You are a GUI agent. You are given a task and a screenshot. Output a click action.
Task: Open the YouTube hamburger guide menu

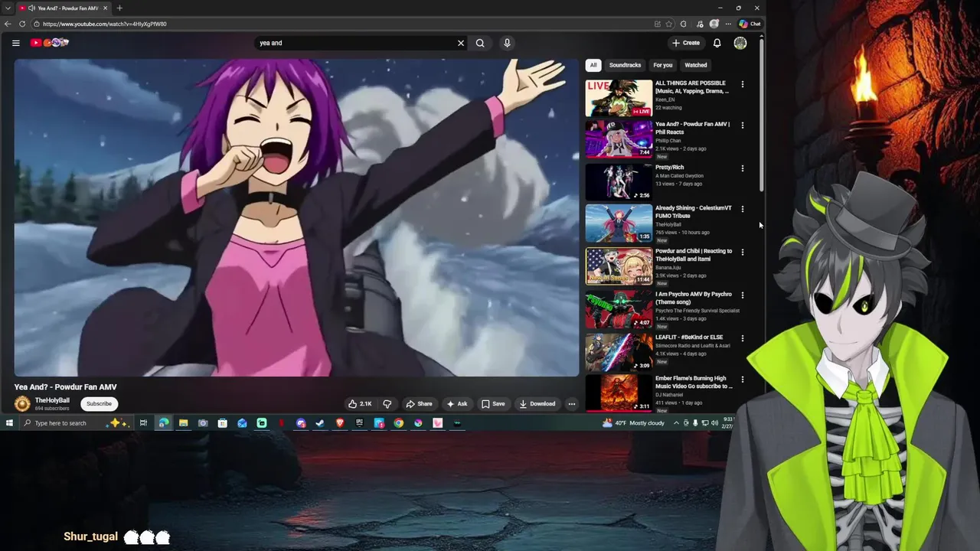[x=15, y=43]
